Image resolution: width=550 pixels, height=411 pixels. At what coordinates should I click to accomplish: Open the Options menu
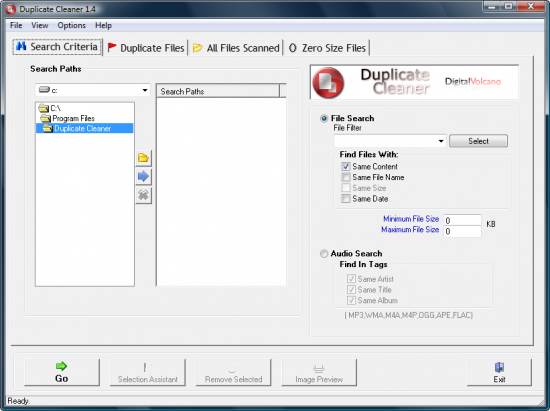72,25
